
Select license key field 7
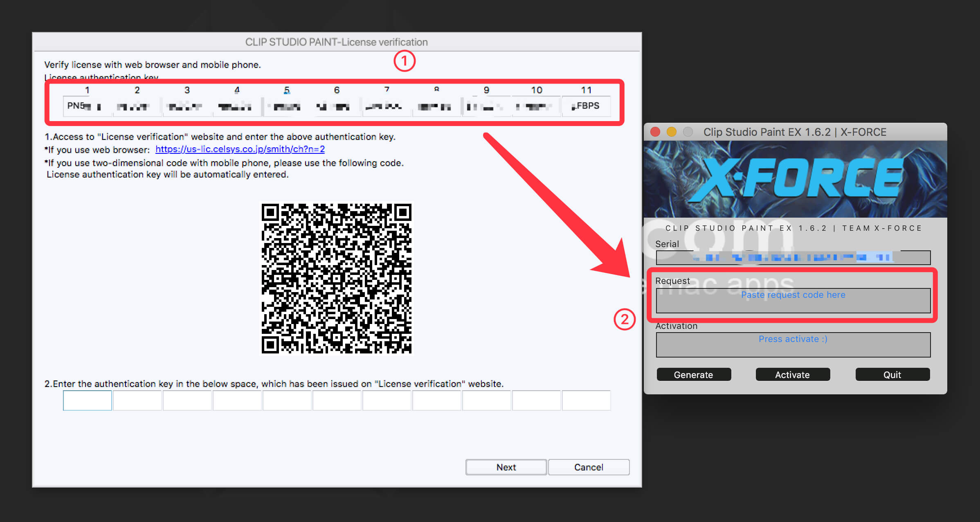(387, 106)
